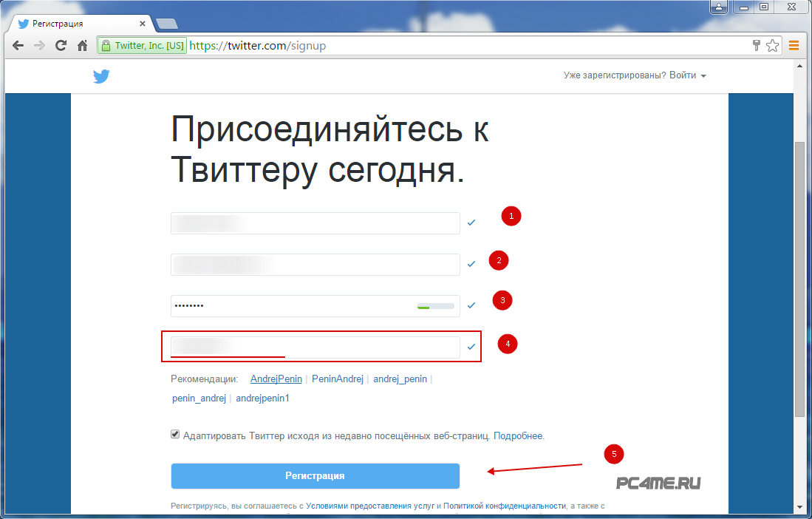The image size is (812, 519).
Task: Click the first full name input field
Action: (x=315, y=223)
